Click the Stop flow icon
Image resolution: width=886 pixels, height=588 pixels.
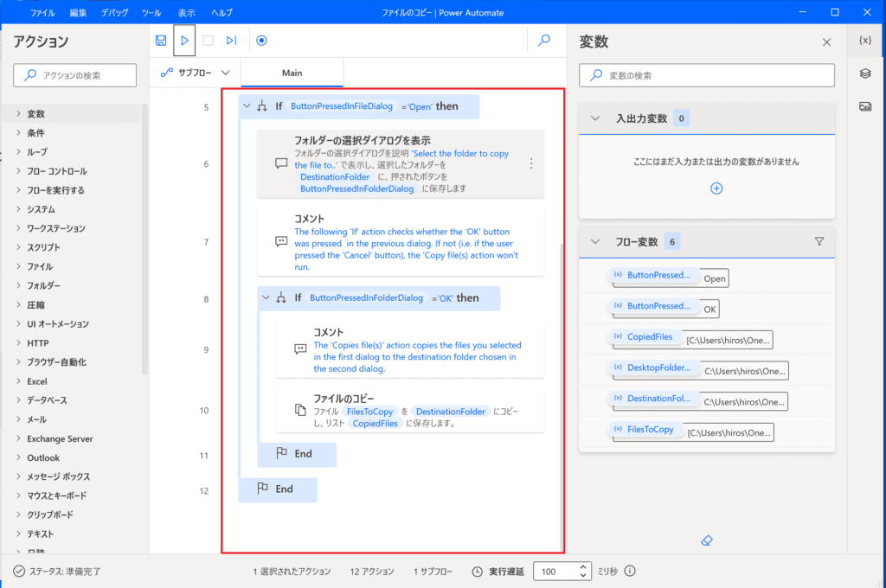click(208, 41)
